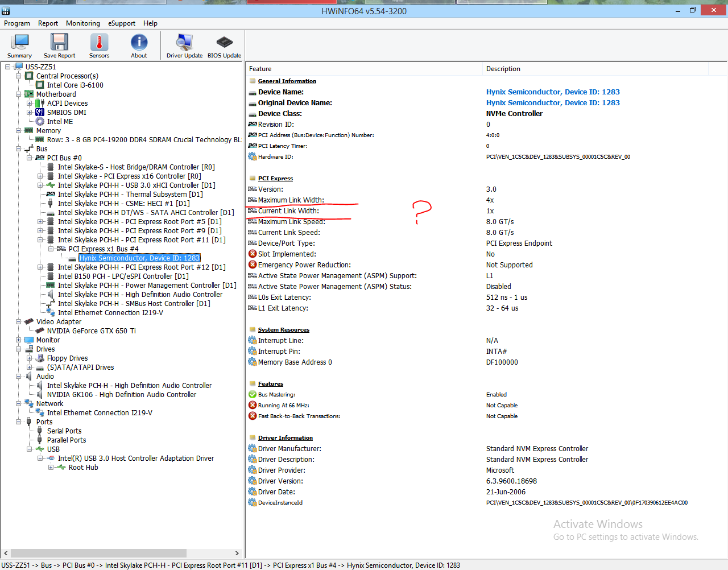Click the PCI icon beside Thermal Subsystem
Screen dimensions: 728x570
(51, 195)
